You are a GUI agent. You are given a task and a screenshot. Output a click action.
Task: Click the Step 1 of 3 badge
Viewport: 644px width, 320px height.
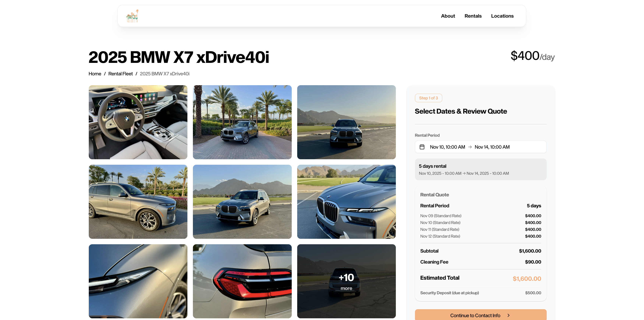[428, 98]
